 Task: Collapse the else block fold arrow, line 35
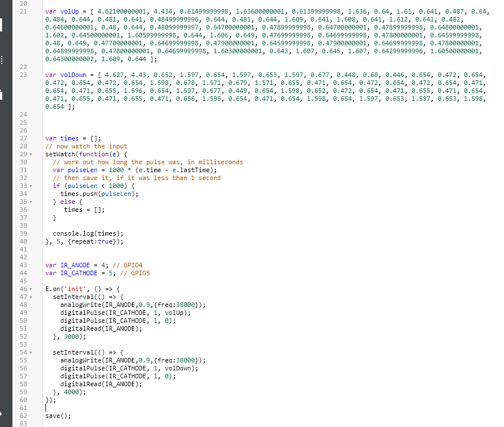point(31,202)
